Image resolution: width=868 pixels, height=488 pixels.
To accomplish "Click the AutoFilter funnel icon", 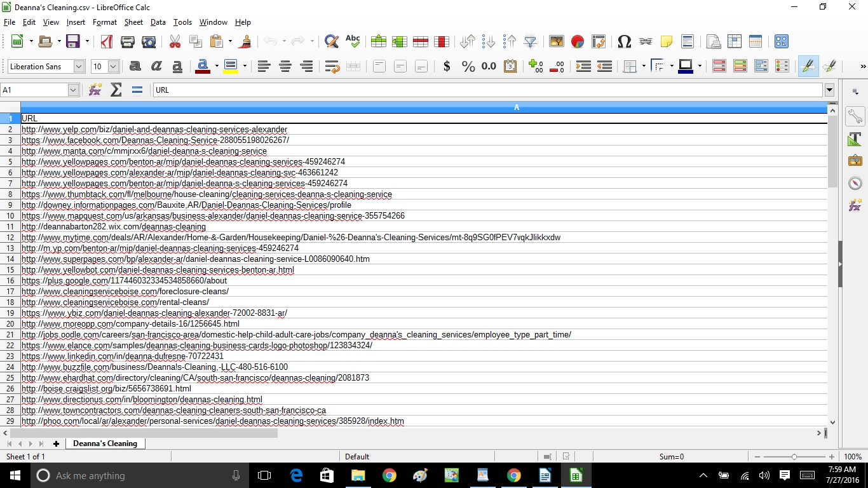I will [x=530, y=42].
